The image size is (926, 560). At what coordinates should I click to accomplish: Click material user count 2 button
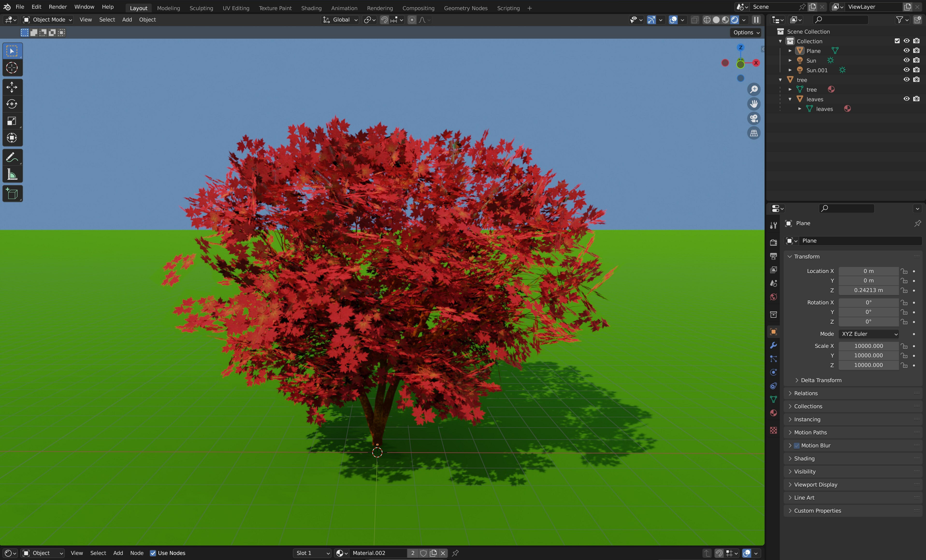tap(413, 553)
